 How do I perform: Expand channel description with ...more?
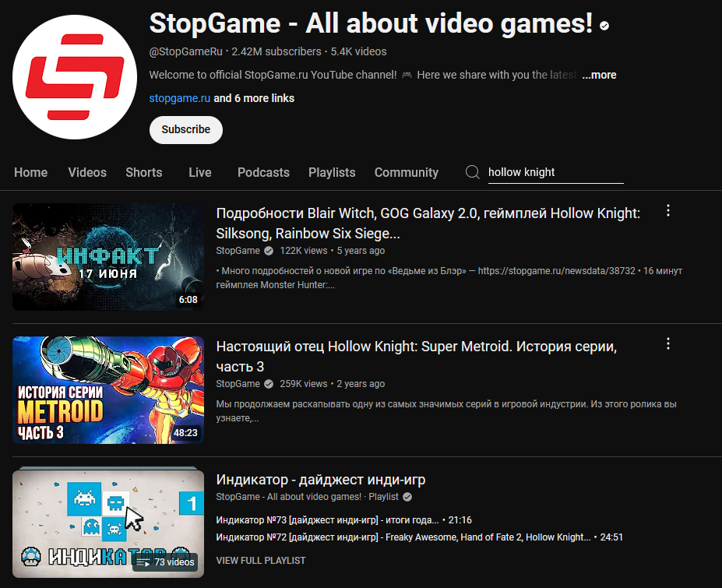tap(599, 75)
